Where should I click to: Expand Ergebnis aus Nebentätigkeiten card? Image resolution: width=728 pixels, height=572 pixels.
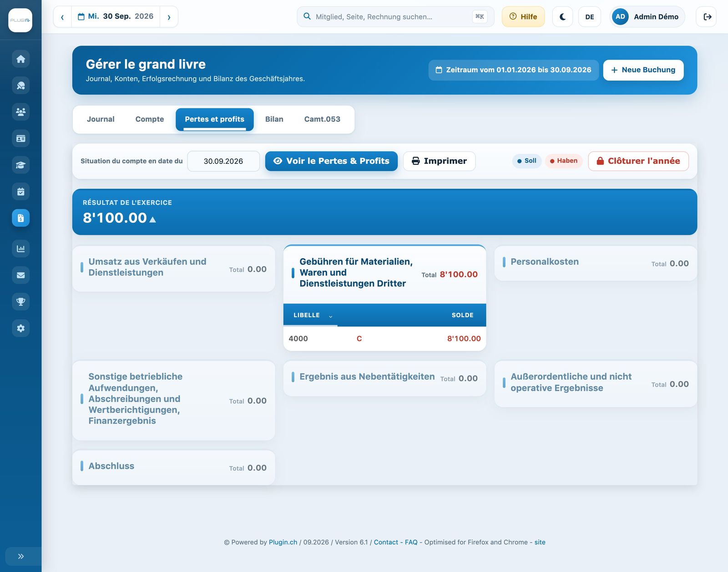[384, 378]
